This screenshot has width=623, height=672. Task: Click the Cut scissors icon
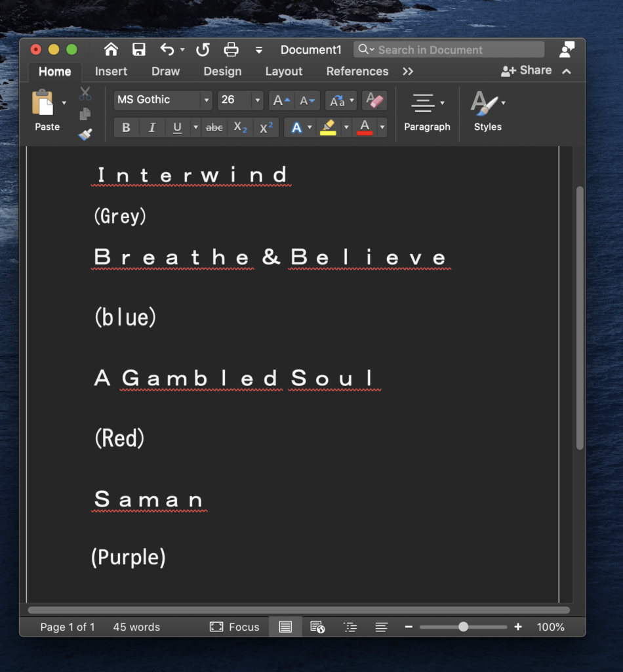click(85, 94)
